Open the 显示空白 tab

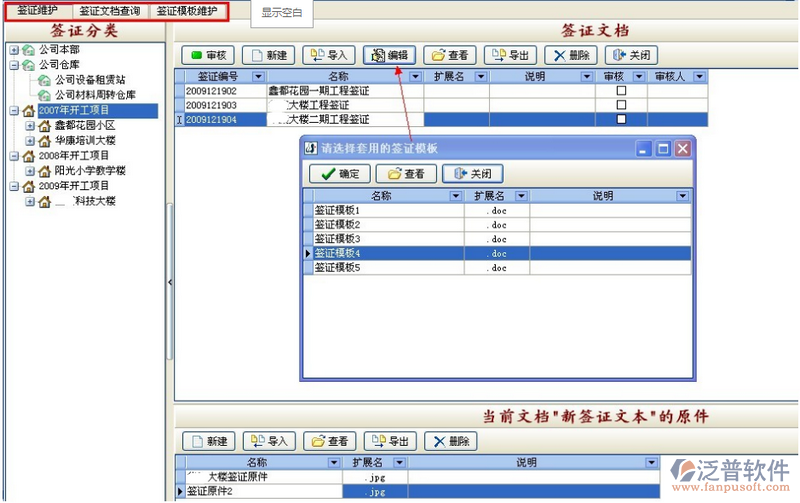coord(282,13)
